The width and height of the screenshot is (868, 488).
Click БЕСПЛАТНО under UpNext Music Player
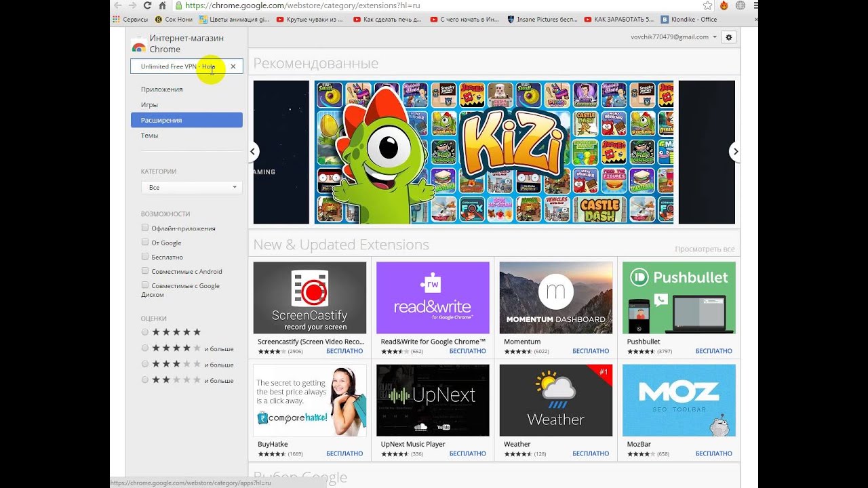pyautogui.click(x=468, y=454)
